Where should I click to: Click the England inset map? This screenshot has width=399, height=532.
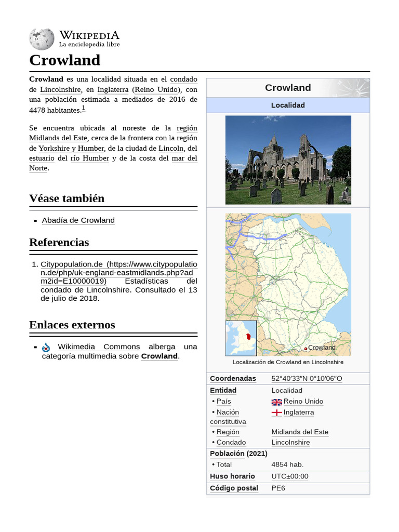point(241,338)
